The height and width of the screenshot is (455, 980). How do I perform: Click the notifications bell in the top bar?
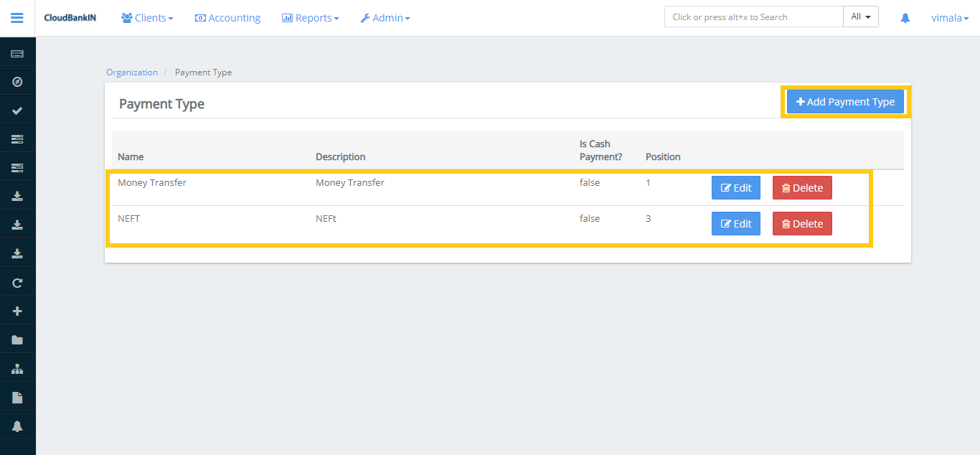click(x=905, y=17)
